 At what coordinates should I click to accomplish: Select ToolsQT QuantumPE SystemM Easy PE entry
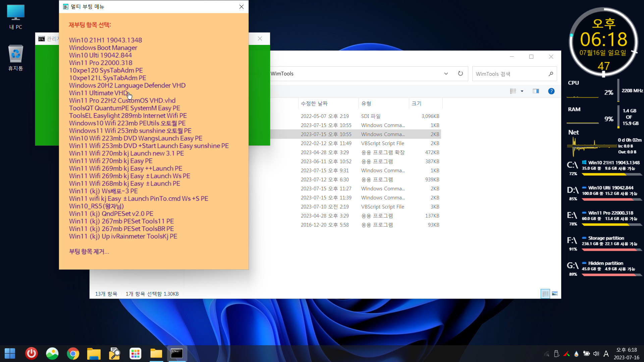tap(124, 108)
